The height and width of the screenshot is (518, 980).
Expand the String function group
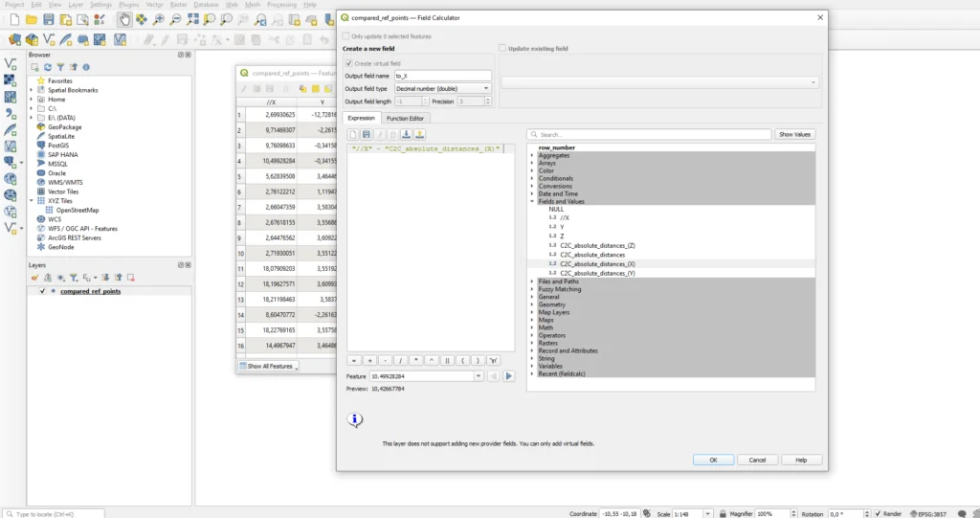point(532,358)
